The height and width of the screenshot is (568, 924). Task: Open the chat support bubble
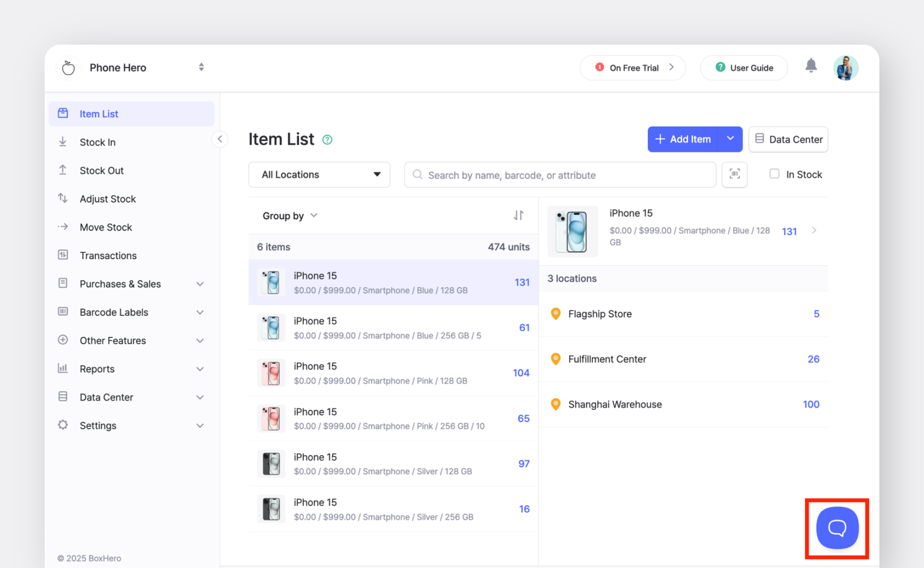837,528
